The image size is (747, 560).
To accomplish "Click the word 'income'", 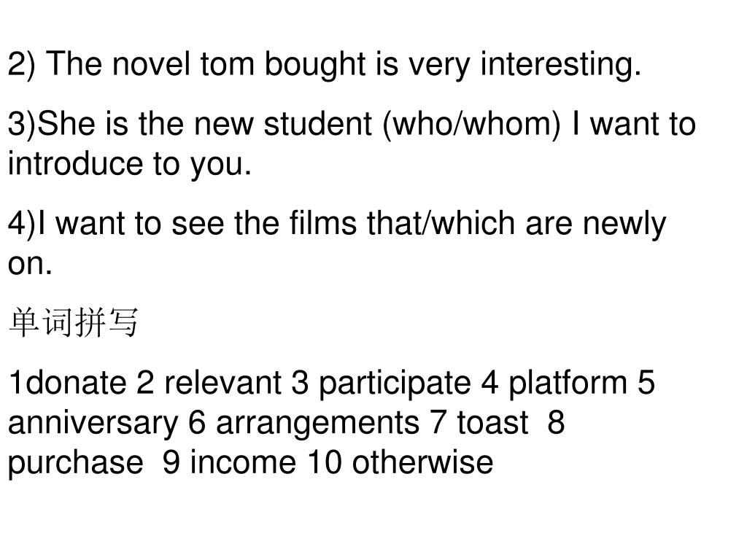I will point(243,463).
